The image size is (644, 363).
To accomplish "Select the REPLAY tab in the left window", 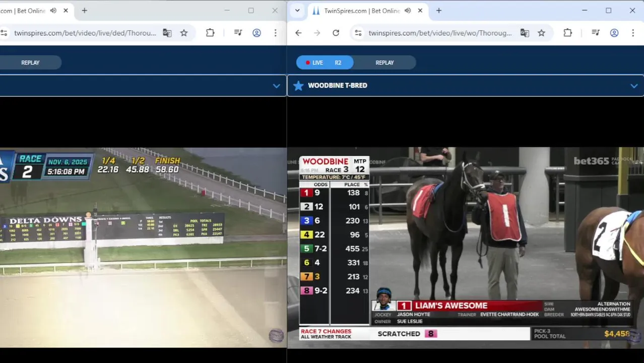I will coord(30,63).
